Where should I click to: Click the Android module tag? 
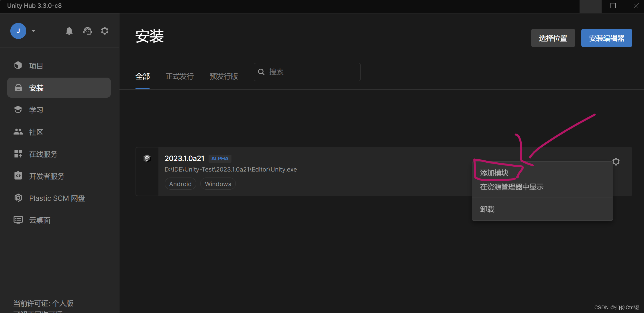[x=180, y=184]
